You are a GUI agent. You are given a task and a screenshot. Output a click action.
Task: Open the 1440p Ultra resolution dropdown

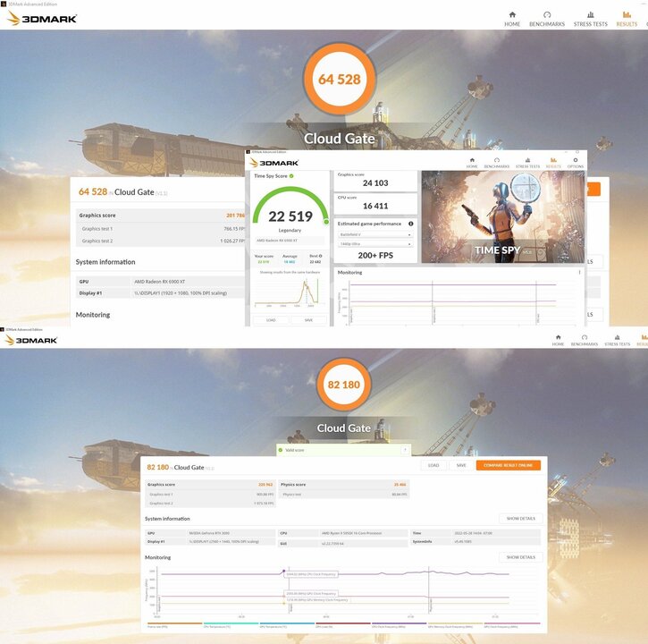[x=374, y=244]
